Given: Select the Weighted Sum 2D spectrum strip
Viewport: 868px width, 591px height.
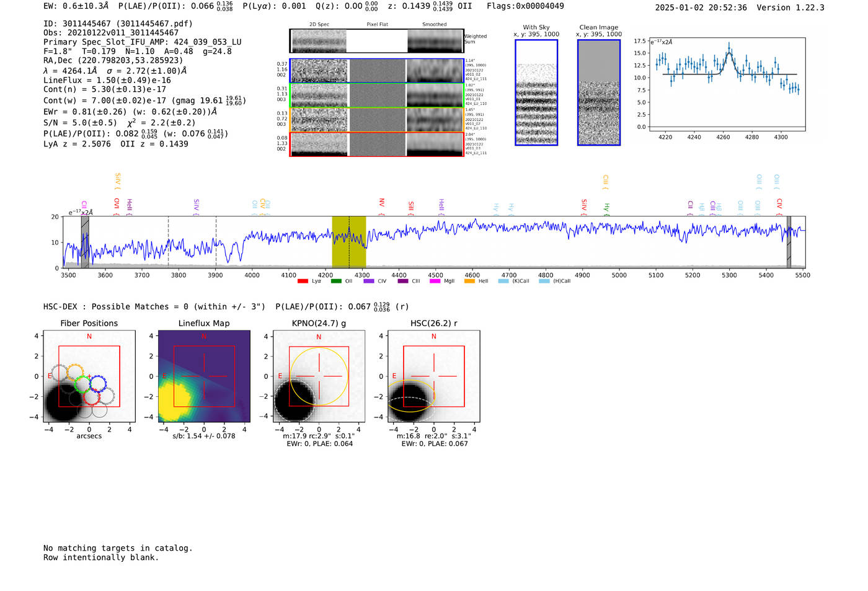Looking at the screenshot, I should point(376,41).
